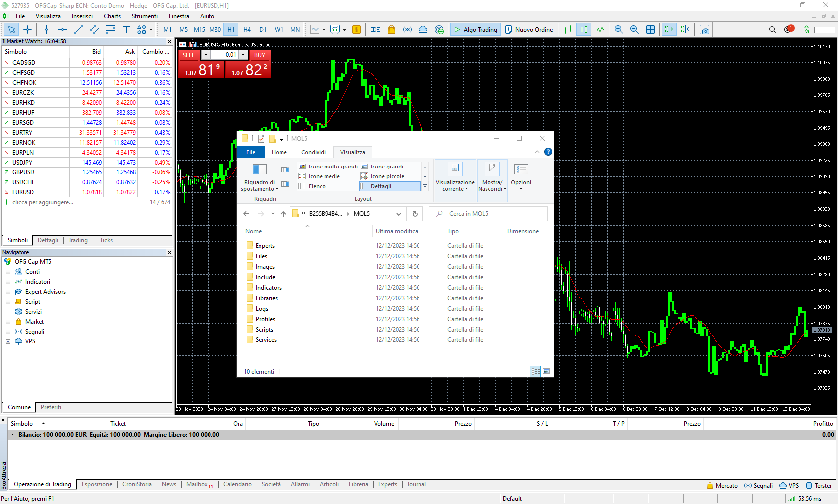Viewport: 838px width, 504px height.
Task: Expand the Script tree node
Action: [x=8, y=302]
